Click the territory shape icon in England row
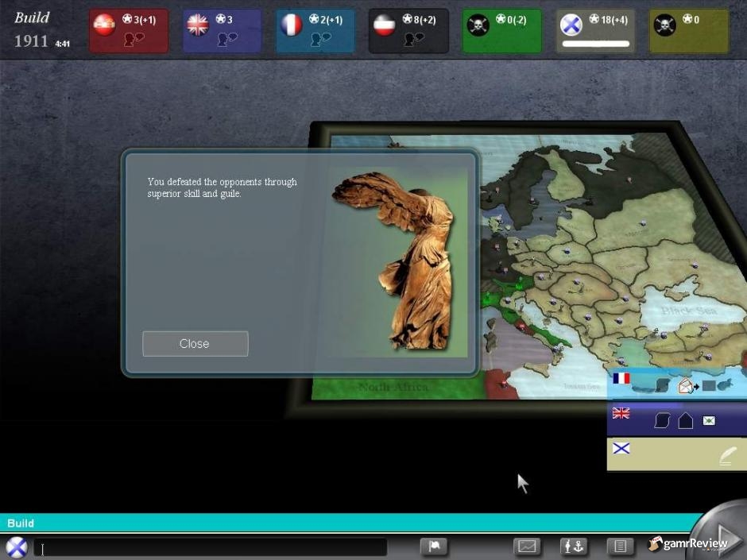The height and width of the screenshot is (560, 747). (x=662, y=420)
